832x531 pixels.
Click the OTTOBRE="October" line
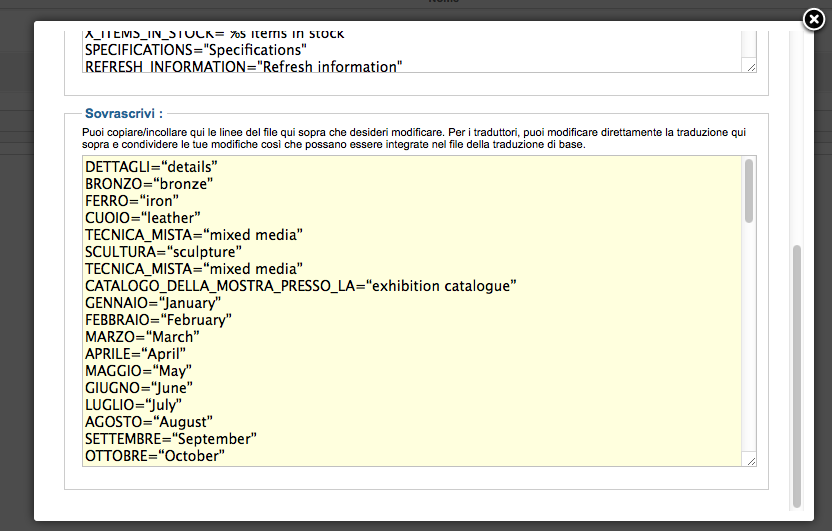coord(155,456)
